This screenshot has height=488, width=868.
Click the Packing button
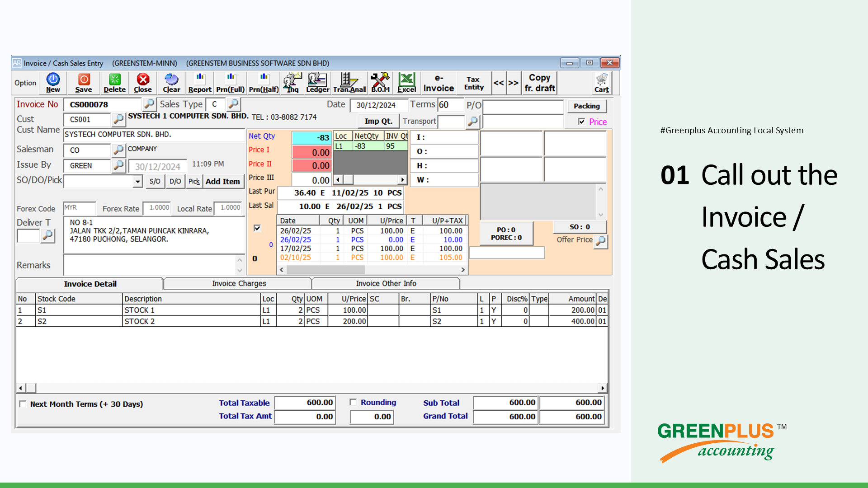(x=587, y=106)
